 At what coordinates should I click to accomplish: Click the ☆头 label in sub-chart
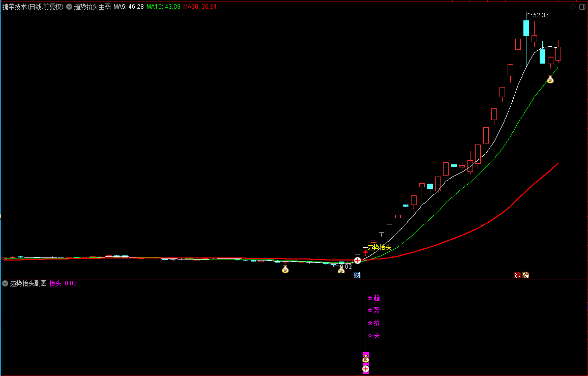[374, 335]
